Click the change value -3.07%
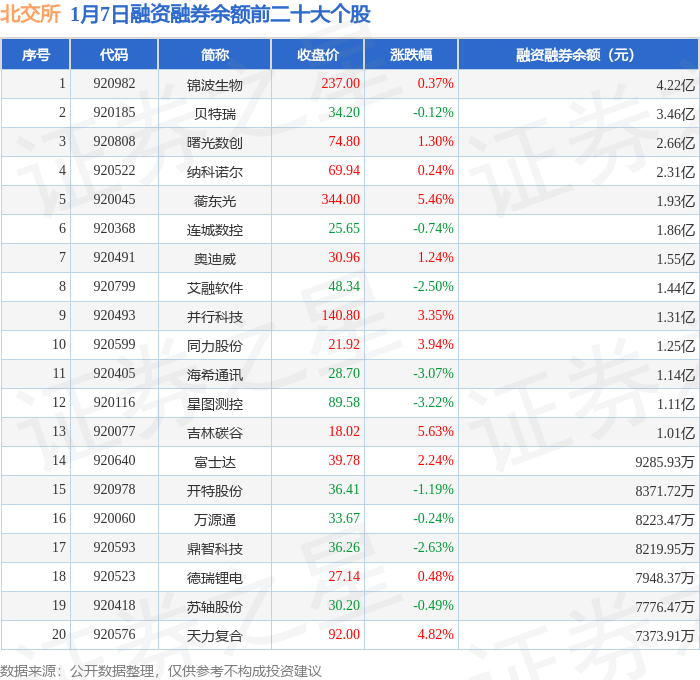Viewport: 700px width, 680px height. 433,374
